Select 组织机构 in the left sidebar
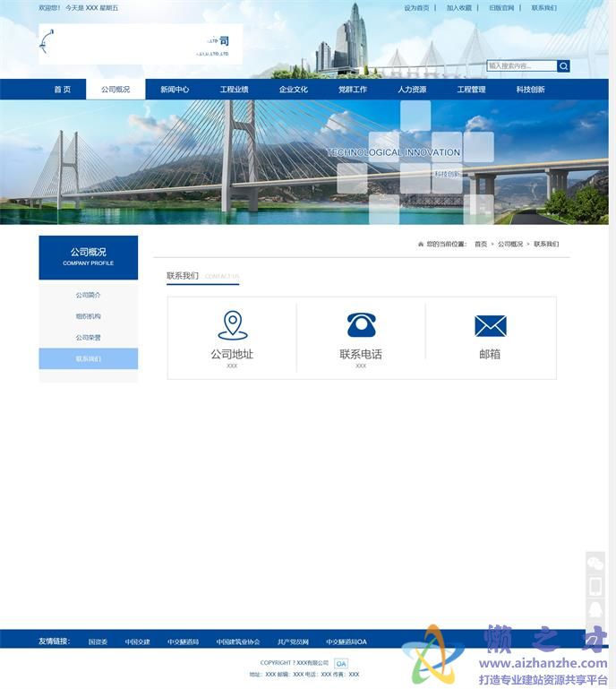Screen dimensions: 616x689 (x=88, y=316)
